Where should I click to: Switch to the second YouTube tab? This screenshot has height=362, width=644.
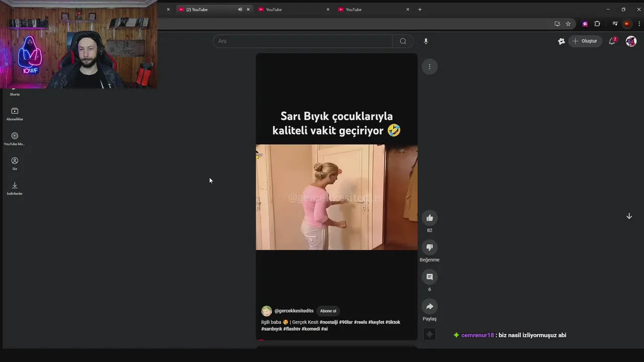294,10
